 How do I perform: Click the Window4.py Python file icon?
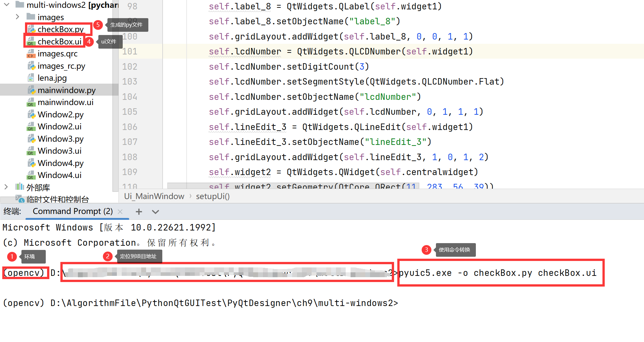pyautogui.click(x=31, y=163)
